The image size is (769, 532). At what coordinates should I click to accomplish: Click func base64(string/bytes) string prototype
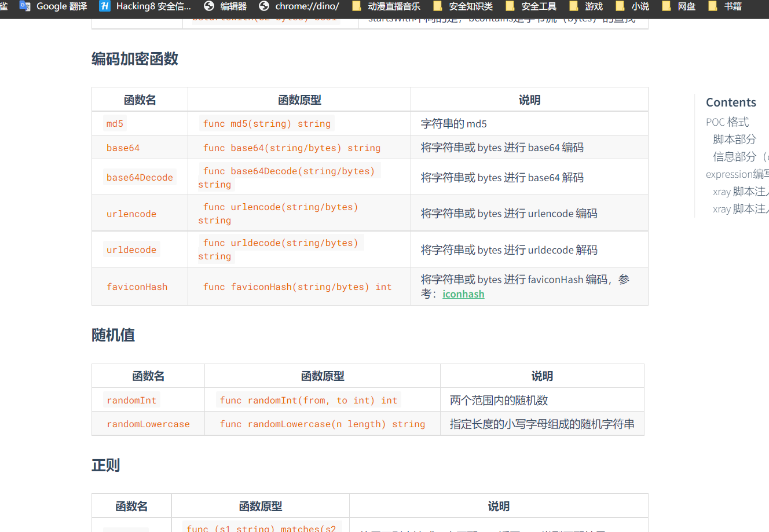click(x=292, y=148)
